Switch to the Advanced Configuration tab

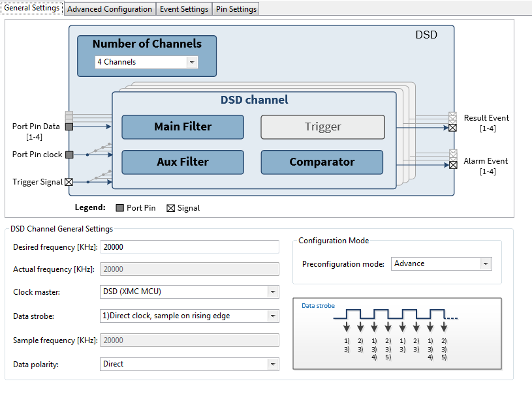point(110,9)
